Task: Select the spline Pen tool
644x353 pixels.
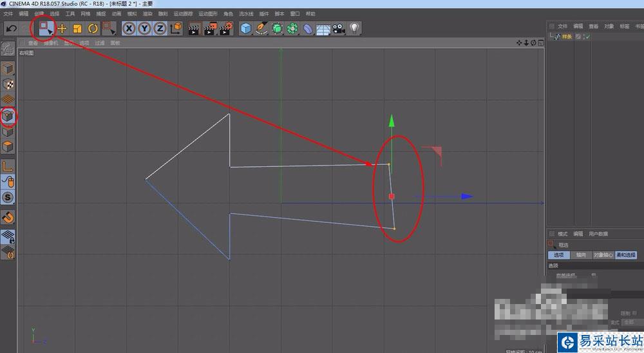Action: click(x=261, y=28)
